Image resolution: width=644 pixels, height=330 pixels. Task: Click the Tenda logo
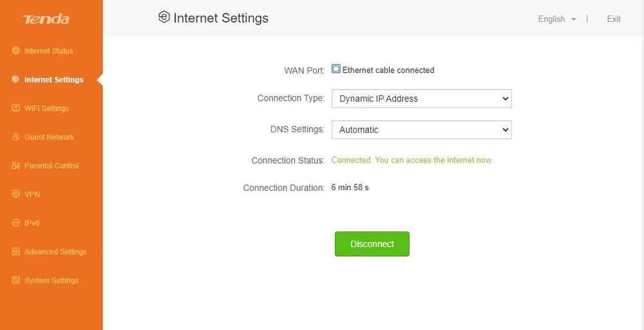[46, 19]
